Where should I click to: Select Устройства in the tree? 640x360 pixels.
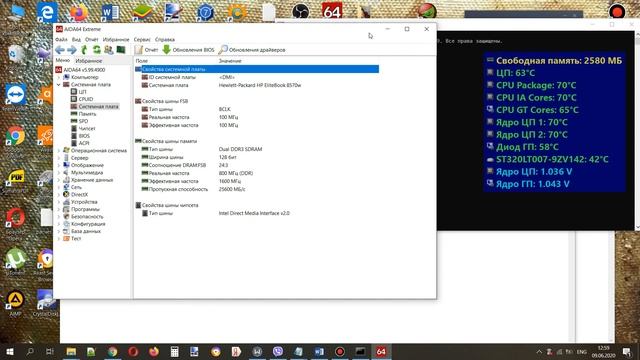click(80, 202)
